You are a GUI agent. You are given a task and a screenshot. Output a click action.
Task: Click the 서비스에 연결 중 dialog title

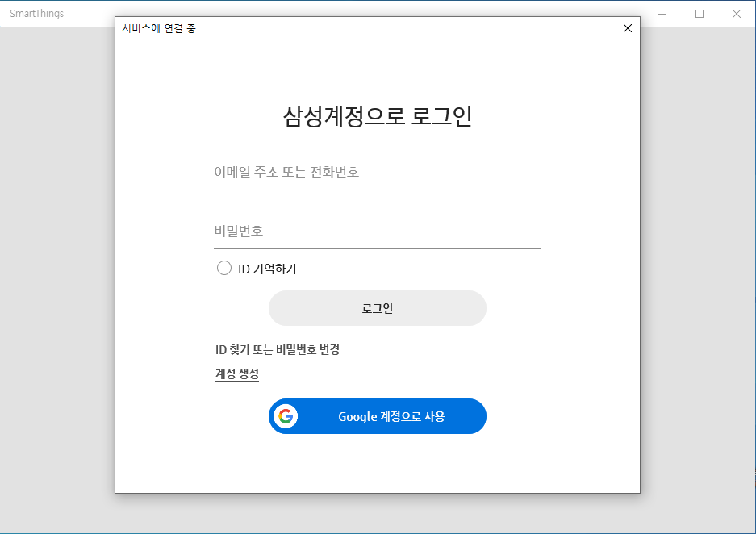(159, 28)
